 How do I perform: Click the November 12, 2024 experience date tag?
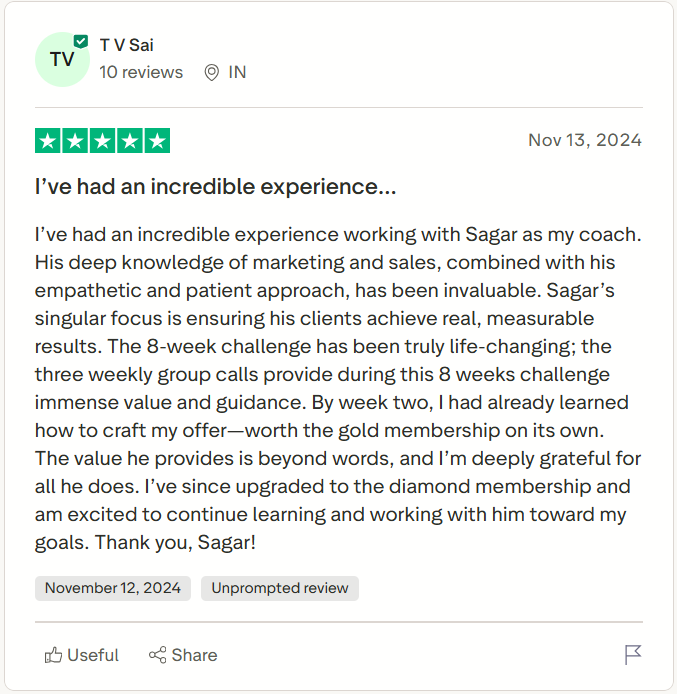[113, 588]
